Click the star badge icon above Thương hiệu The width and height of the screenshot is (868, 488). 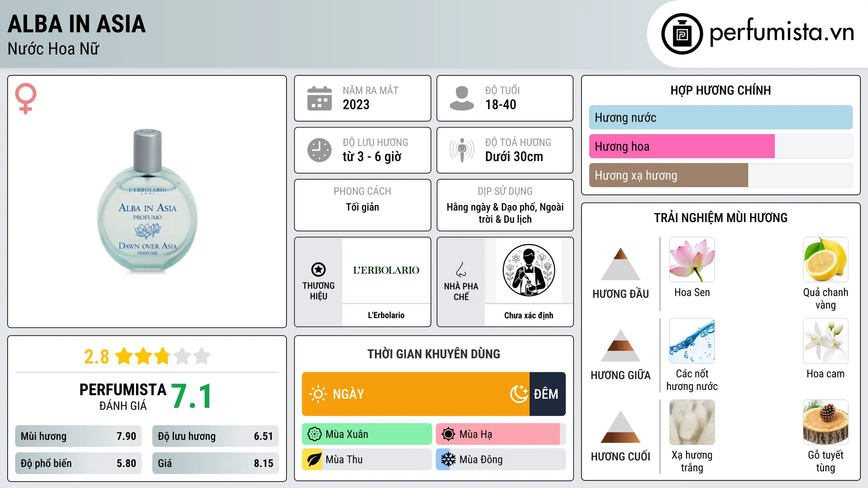(318, 269)
